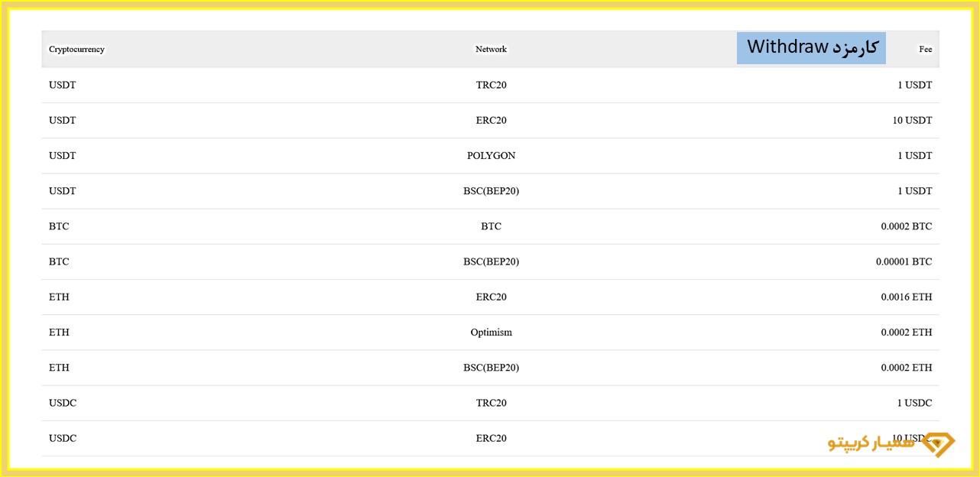This screenshot has width=980, height=477.
Task: Select ERC20 network in USDC row
Action: [491, 439]
